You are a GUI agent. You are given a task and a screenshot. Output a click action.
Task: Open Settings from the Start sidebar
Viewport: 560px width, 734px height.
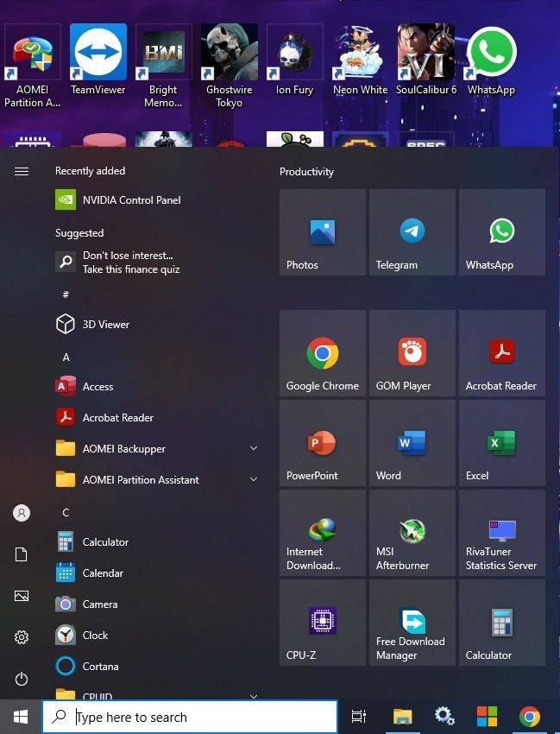pos(22,637)
